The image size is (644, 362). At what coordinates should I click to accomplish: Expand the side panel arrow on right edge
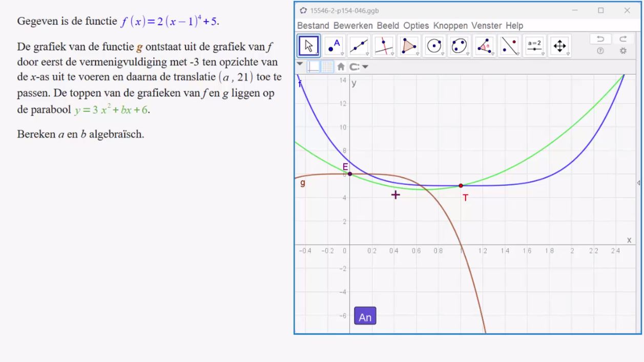638,183
